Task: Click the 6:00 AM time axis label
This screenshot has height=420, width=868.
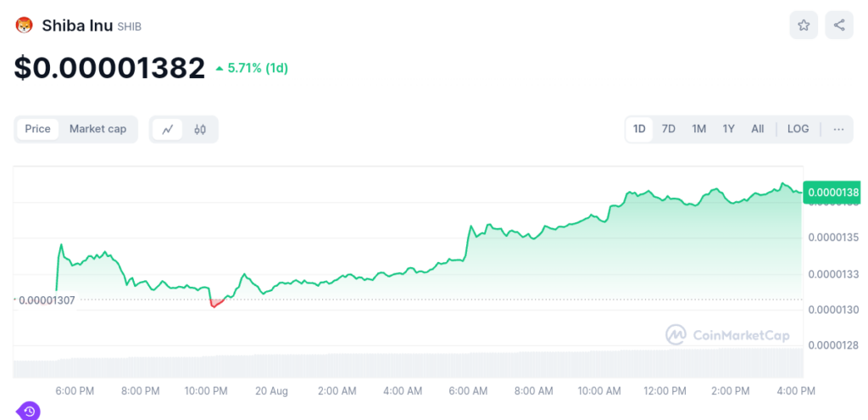Action: 468,391
